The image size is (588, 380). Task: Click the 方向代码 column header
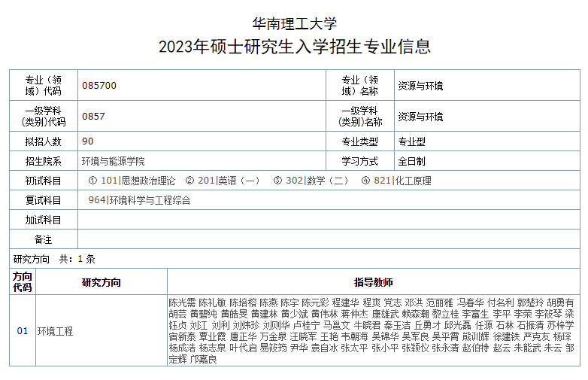(23, 281)
